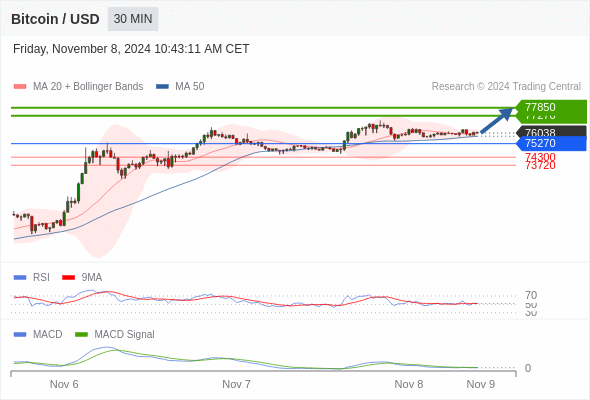Click the MACD blue legend swatch
The image size is (590, 400).
pos(20,335)
